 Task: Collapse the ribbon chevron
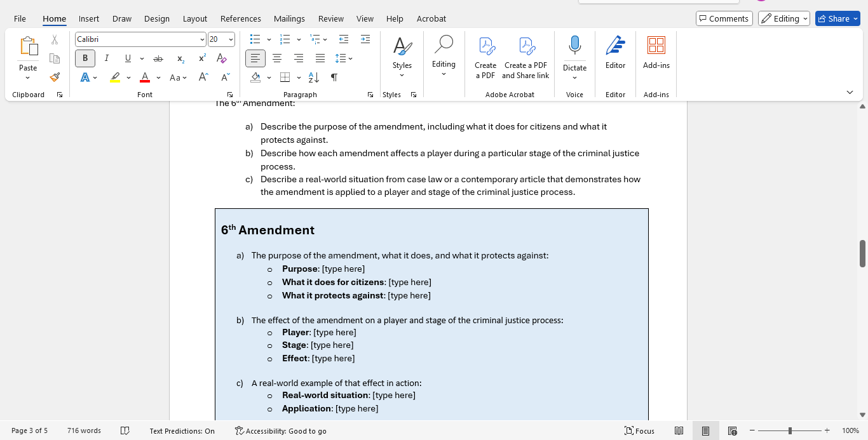coord(850,93)
